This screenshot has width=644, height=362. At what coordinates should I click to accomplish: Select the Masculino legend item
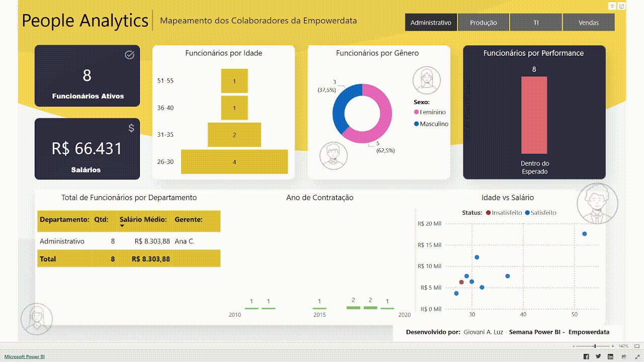coord(433,124)
